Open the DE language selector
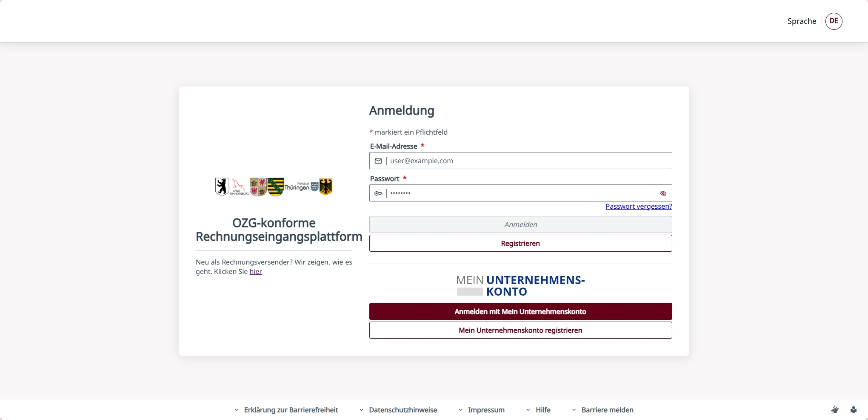 (x=834, y=21)
